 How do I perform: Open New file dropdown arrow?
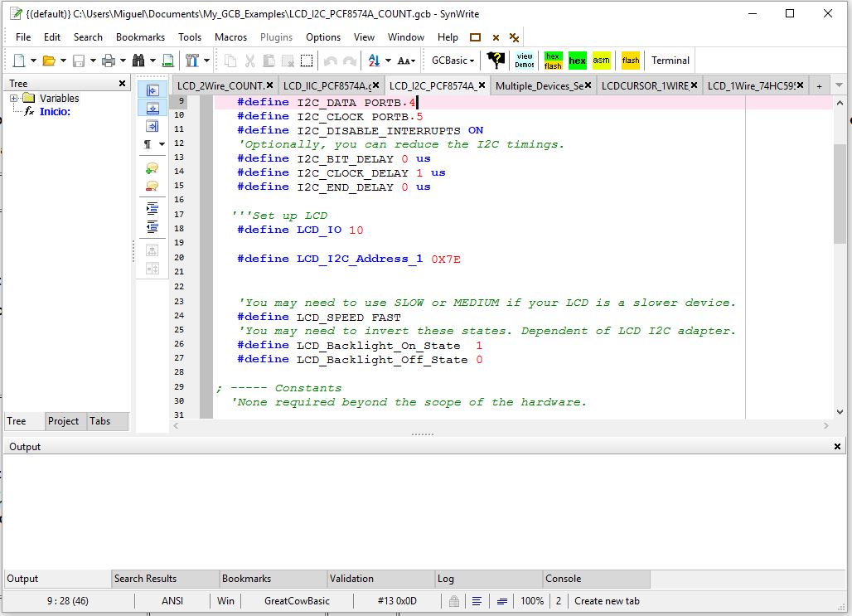click(x=33, y=61)
